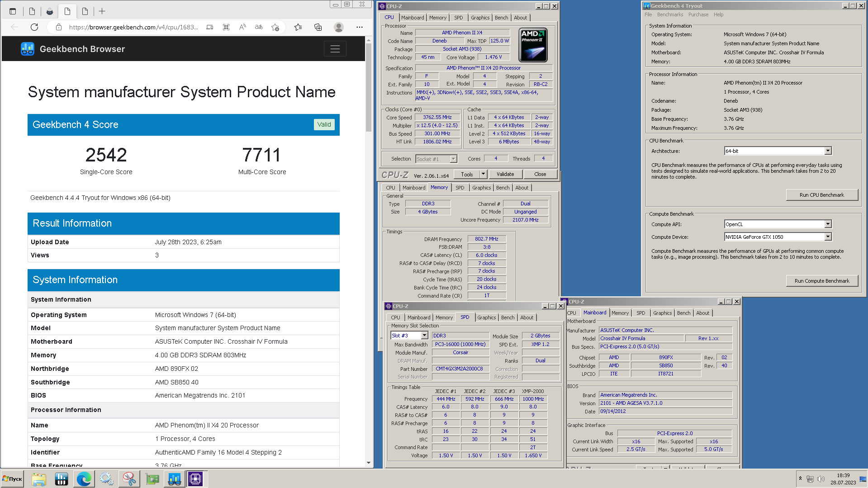Open the Collections icon in browser toolbar

(318, 27)
